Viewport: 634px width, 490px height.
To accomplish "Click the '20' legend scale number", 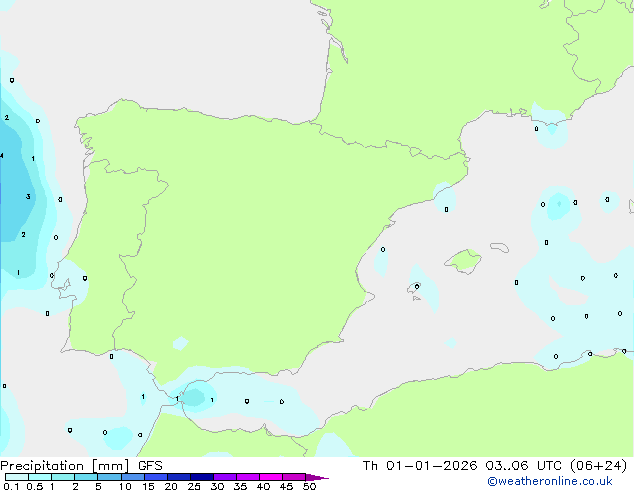I will [x=171, y=486].
